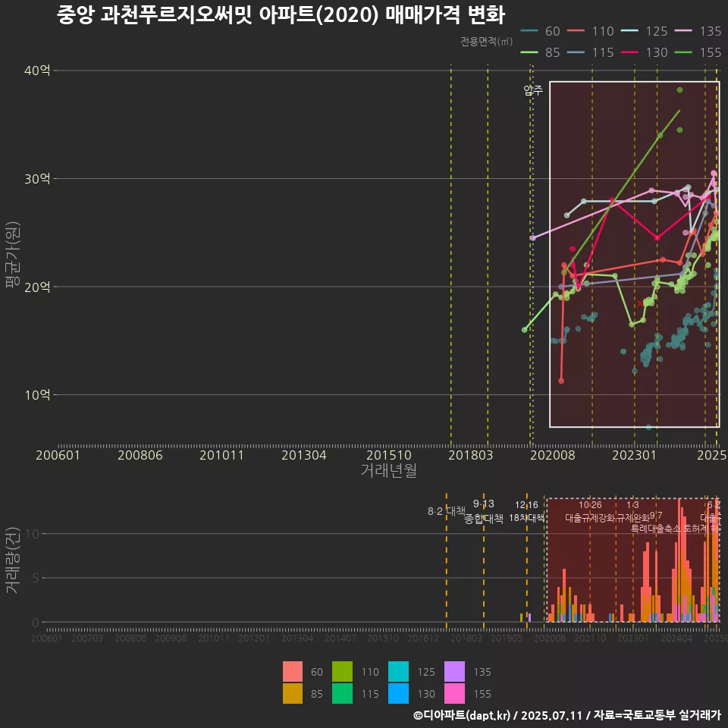
Task: Click the 125 line legend entry
Action: (645, 31)
